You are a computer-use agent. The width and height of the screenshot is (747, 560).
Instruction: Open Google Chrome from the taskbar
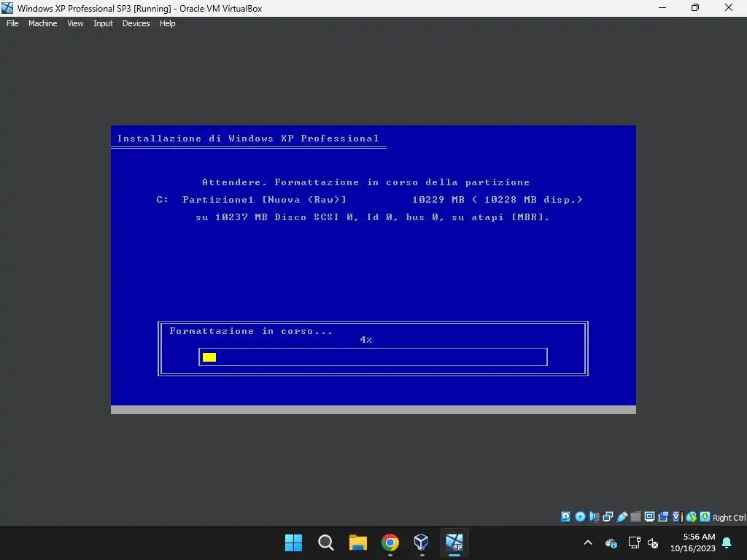coord(390,542)
